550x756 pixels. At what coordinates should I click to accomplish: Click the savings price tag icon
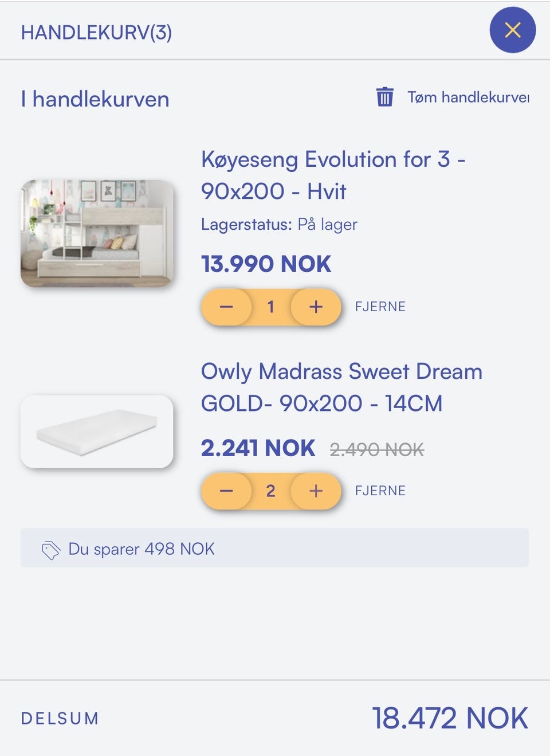point(50,550)
